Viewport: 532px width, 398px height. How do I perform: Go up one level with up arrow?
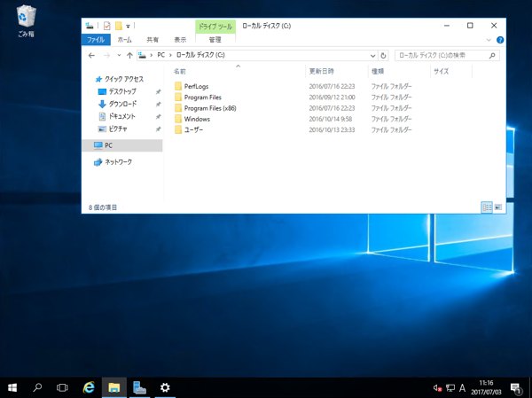pyautogui.click(x=129, y=55)
